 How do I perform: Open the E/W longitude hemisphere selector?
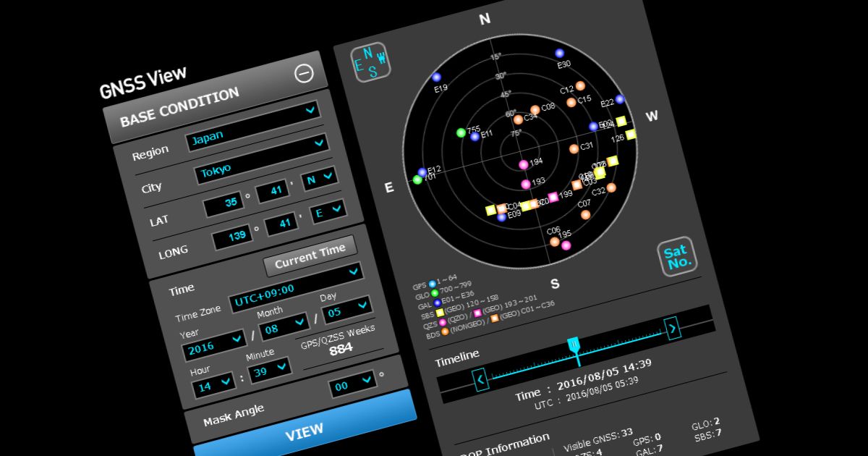[328, 212]
